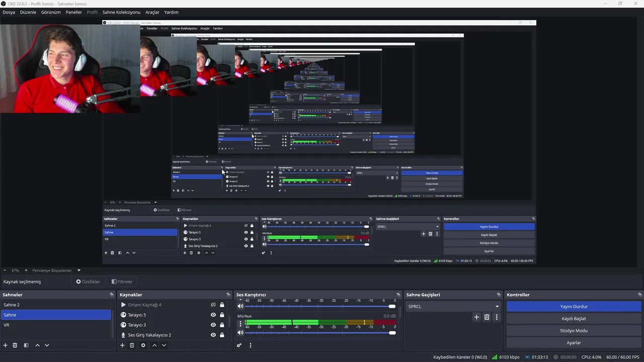Add a scene transition with plus icon
The image size is (644, 362).
coord(476,317)
